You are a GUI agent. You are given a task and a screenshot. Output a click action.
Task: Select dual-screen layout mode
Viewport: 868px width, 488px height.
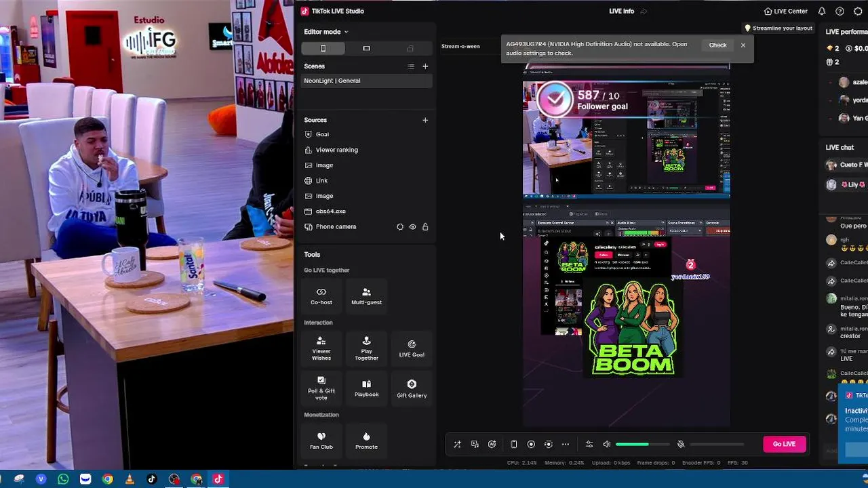pos(410,48)
